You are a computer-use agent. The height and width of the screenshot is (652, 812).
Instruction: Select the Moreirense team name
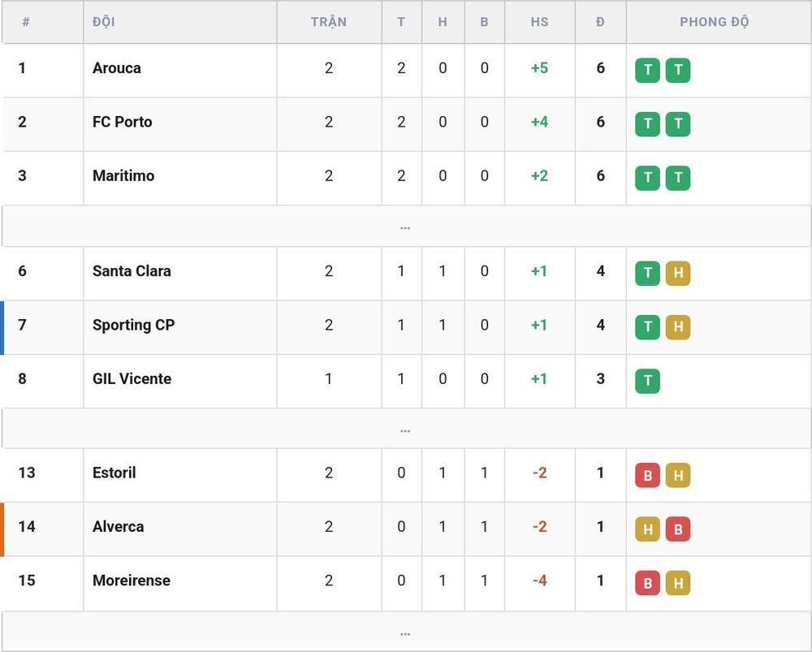(132, 580)
